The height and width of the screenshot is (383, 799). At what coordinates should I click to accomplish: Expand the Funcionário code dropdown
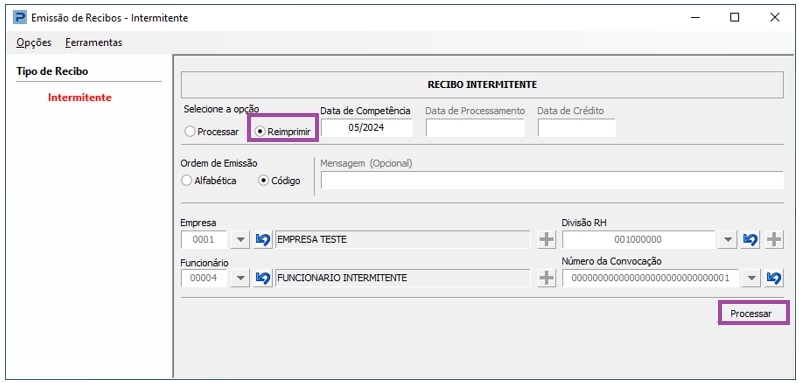click(x=241, y=278)
